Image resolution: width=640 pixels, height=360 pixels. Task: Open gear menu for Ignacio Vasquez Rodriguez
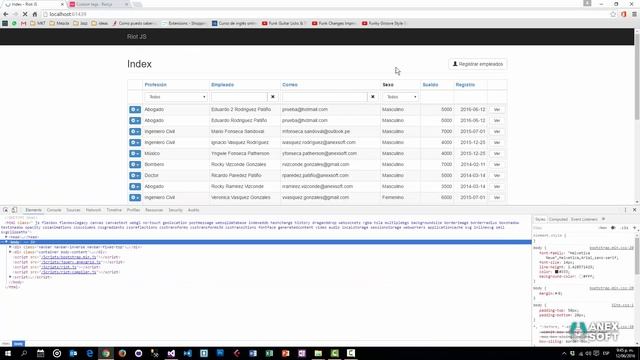coord(135,142)
